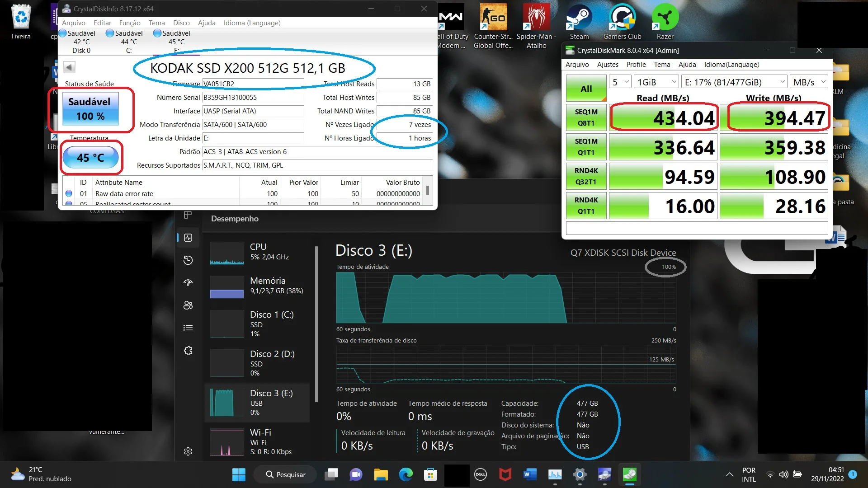
Task: Open the Details list icon in sidebar
Action: click(x=188, y=328)
